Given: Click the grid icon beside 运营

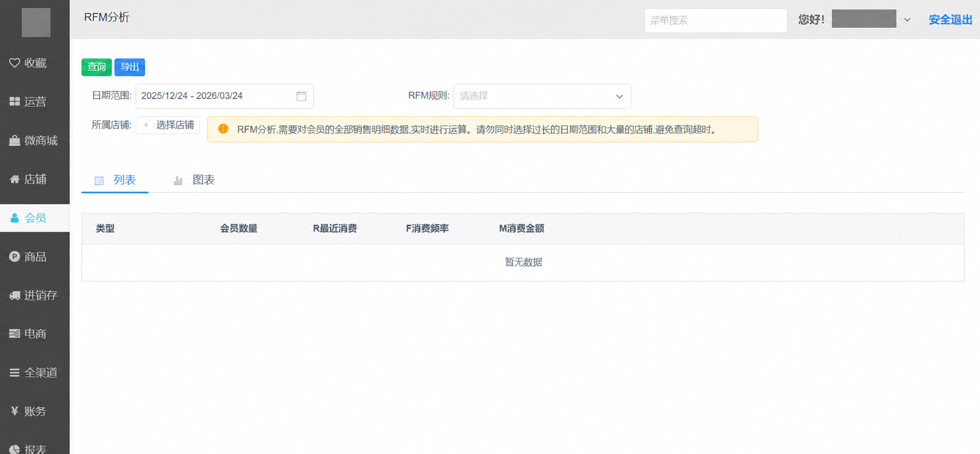Looking at the screenshot, I should pyautogui.click(x=14, y=102).
